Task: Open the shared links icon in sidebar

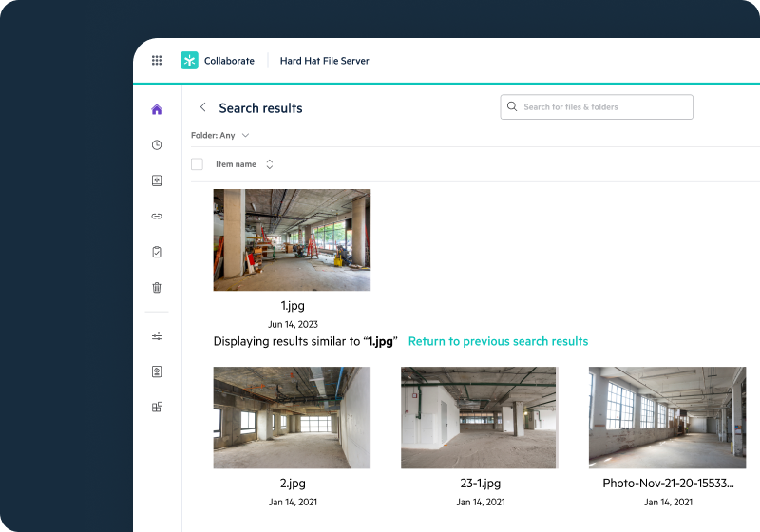Action: (157, 217)
